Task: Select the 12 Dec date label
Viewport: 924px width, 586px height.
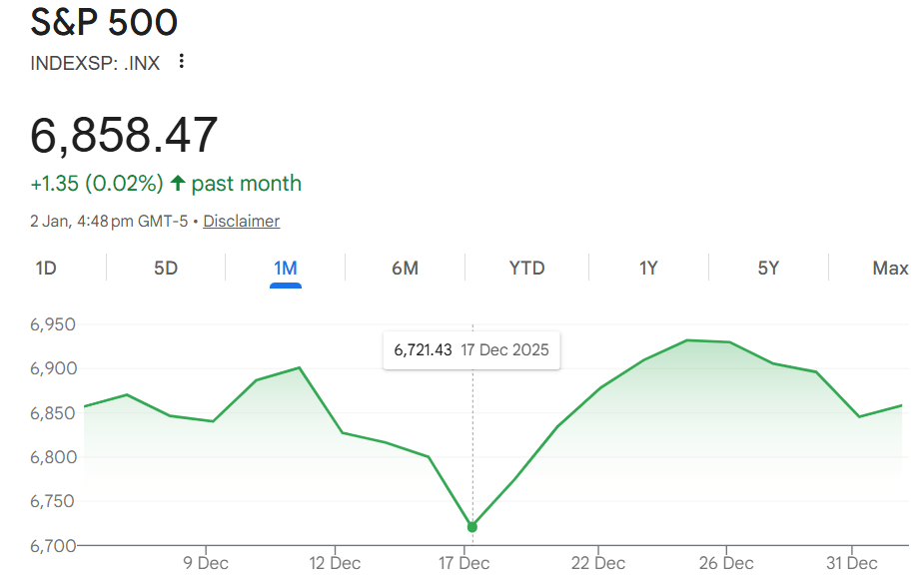Action: tap(335, 563)
